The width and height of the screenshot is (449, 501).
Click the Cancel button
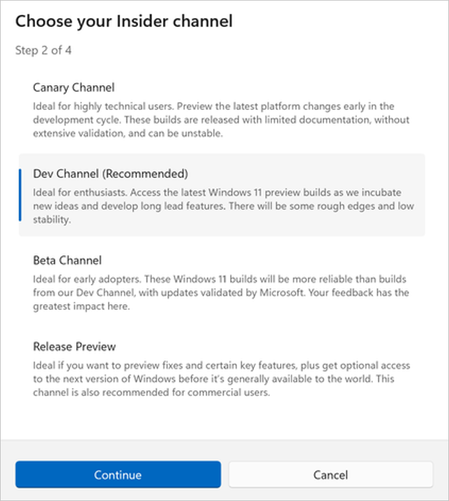coord(331,474)
